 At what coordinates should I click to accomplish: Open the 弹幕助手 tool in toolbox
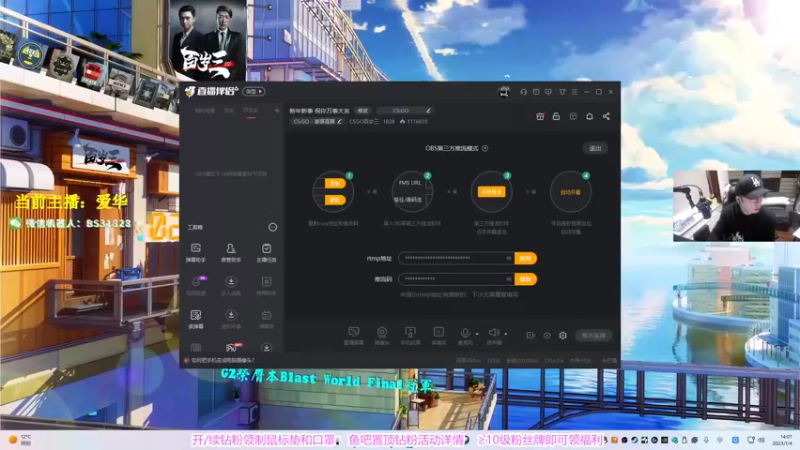pyautogui.click(x=195, y=253)
